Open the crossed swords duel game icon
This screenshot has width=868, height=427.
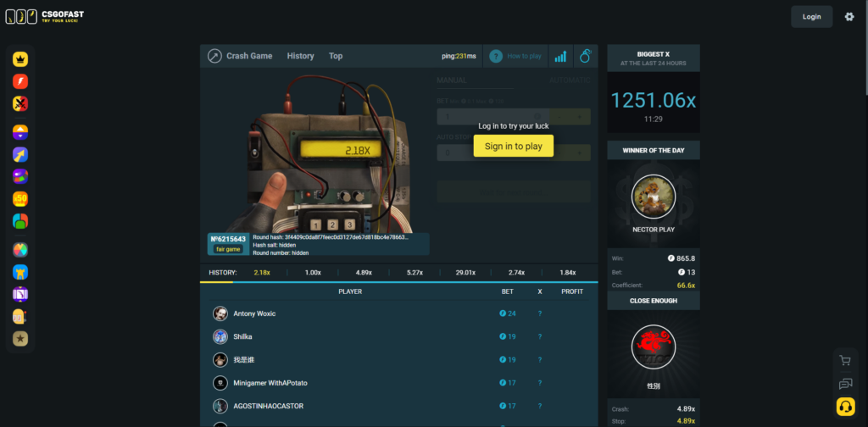pos(20,103)
